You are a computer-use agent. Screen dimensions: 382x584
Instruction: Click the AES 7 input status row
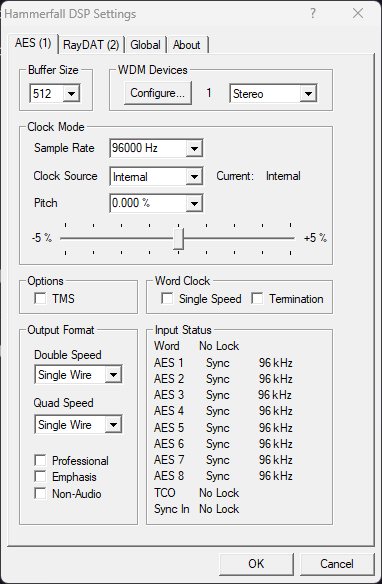(223, 460)
